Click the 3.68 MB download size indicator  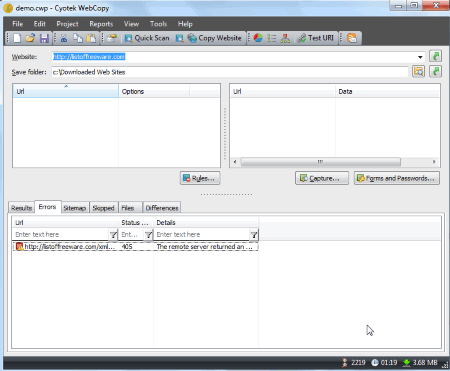[420, 362]
